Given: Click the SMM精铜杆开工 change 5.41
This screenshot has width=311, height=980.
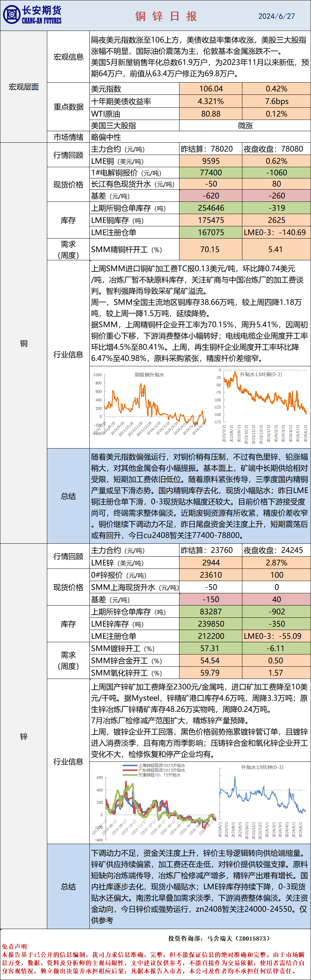Looking at the screenshot, I should [276, 249].
